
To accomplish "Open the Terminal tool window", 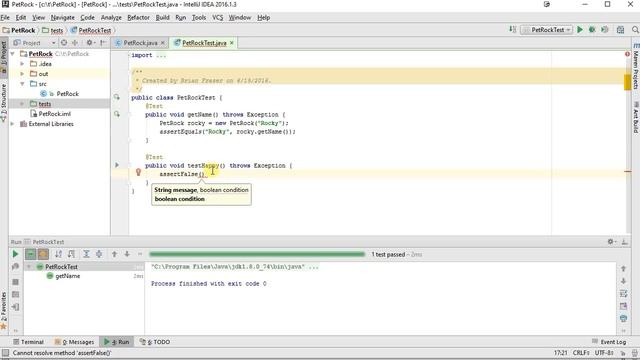I will 28,342.
